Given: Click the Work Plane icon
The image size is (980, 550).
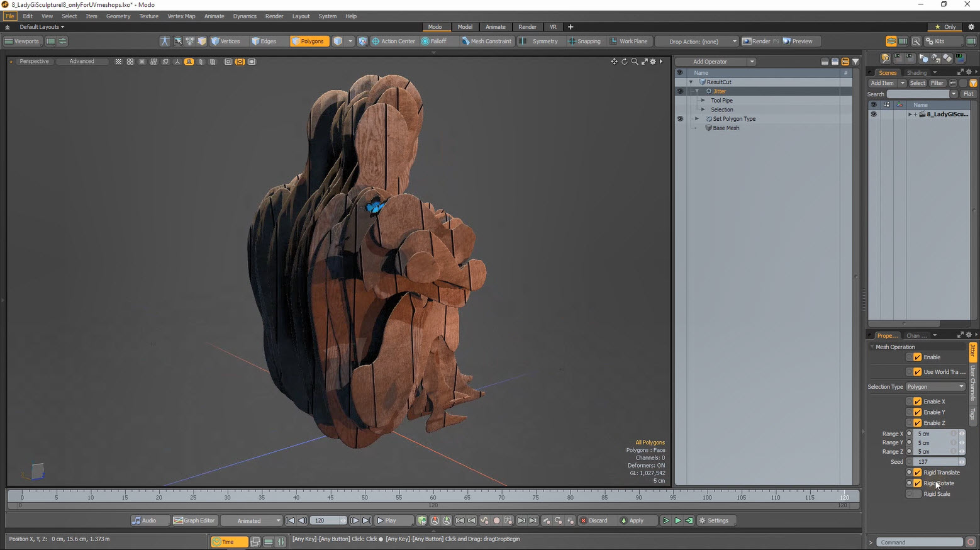Looking at the screenshot, I should 629,41.
